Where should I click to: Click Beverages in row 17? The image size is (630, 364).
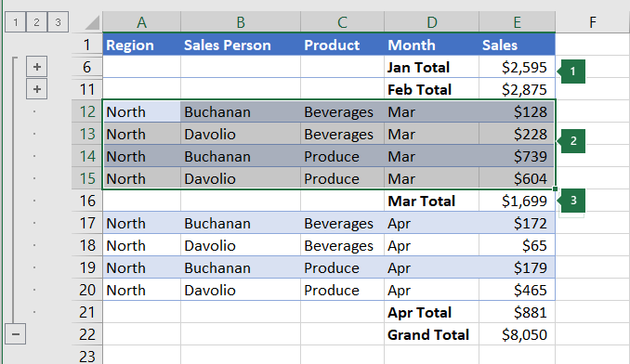click(342, 223)
